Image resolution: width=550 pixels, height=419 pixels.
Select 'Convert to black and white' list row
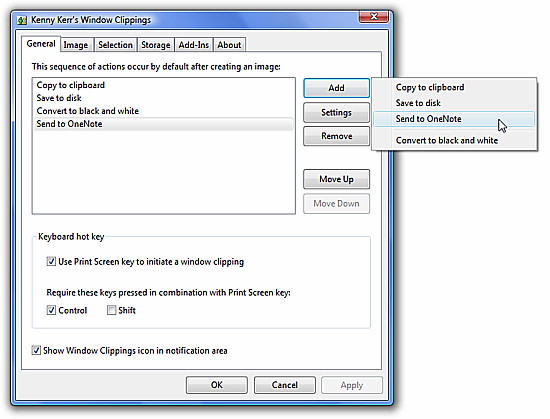(163, 111)
